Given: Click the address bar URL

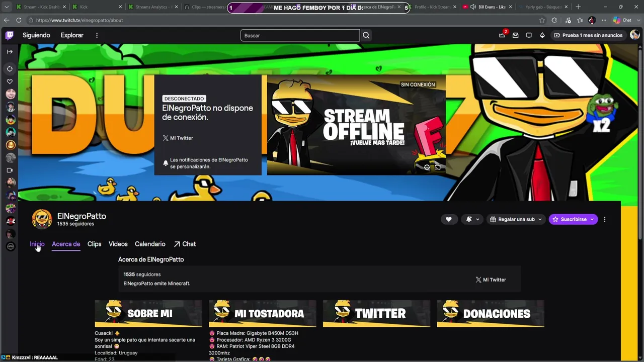Looking at the screenshot, I should pos(79,20).
